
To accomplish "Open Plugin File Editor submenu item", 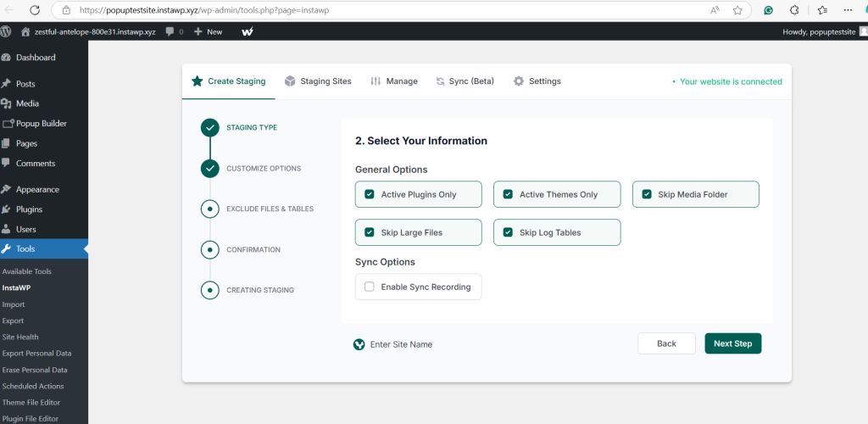I will [31, 418].
